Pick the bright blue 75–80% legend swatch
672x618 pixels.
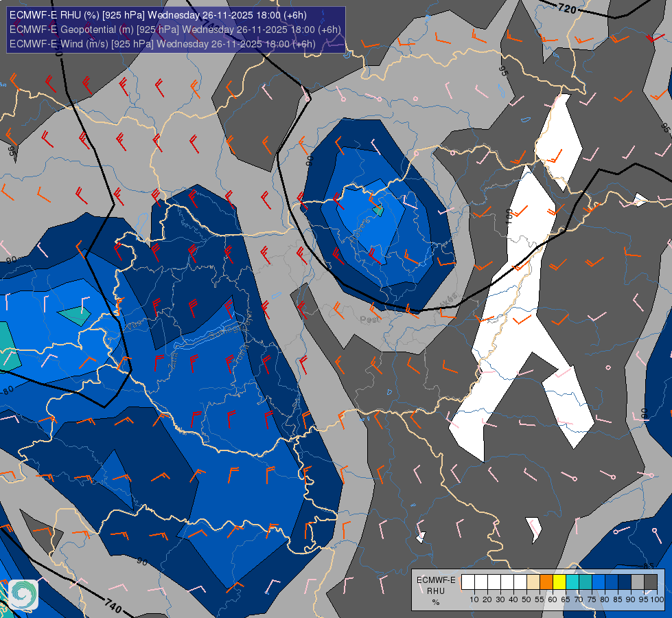599,582
